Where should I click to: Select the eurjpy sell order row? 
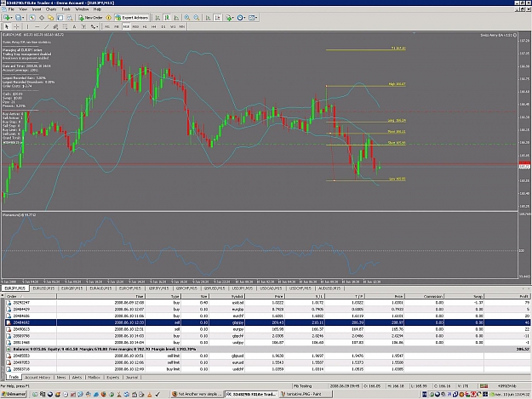(x=268, y=329)
